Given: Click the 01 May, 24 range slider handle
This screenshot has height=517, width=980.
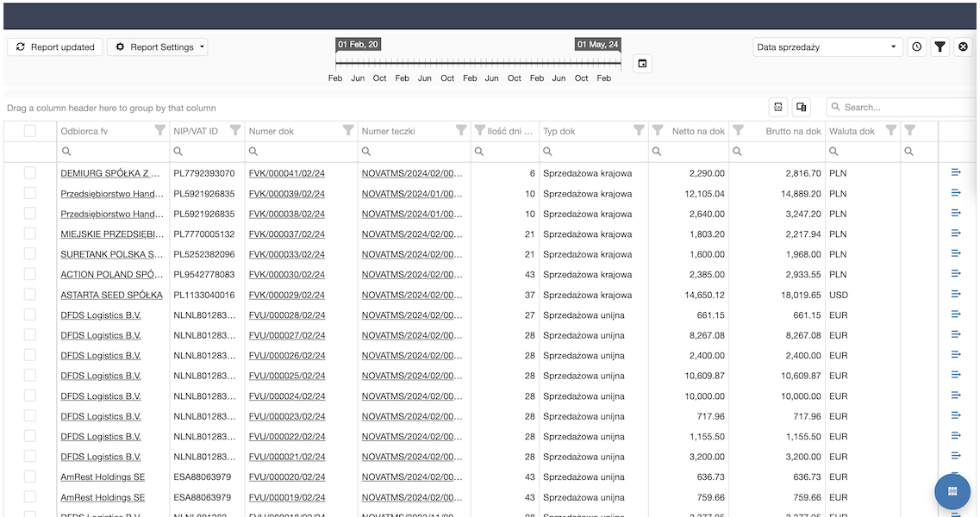Looking at the screenshot, I should 598,45.
